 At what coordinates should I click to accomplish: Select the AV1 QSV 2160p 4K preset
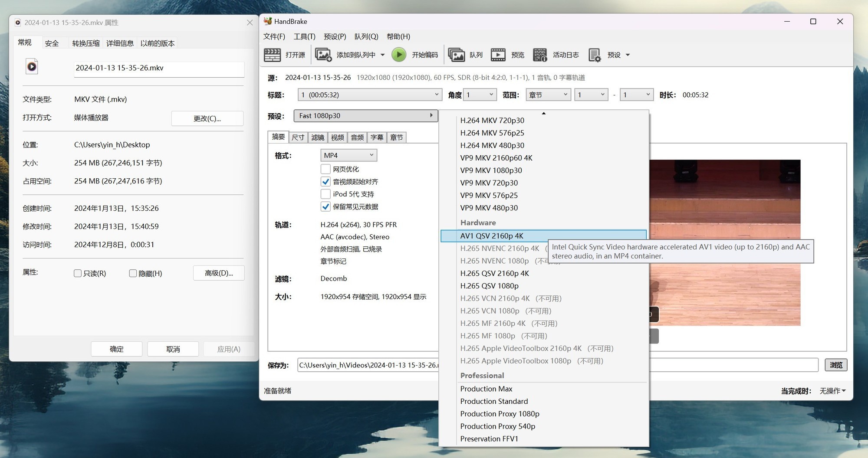(543, 236)
